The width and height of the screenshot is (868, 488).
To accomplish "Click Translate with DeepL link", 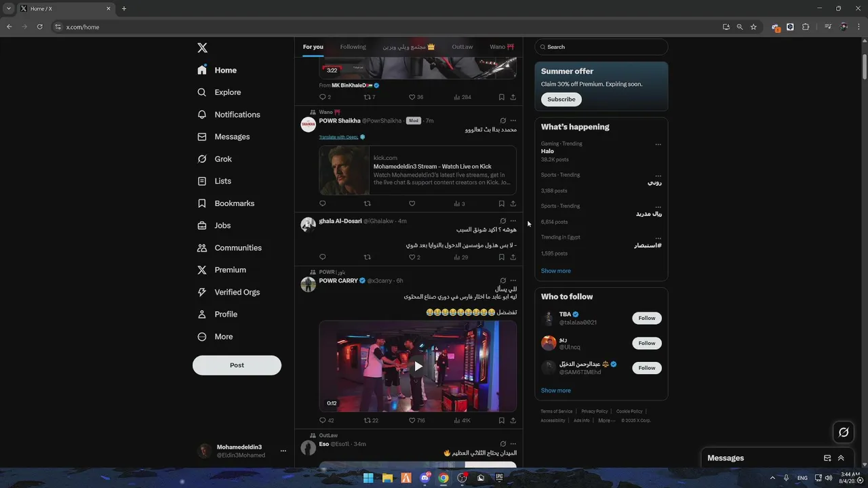I will tap(338, 137).
